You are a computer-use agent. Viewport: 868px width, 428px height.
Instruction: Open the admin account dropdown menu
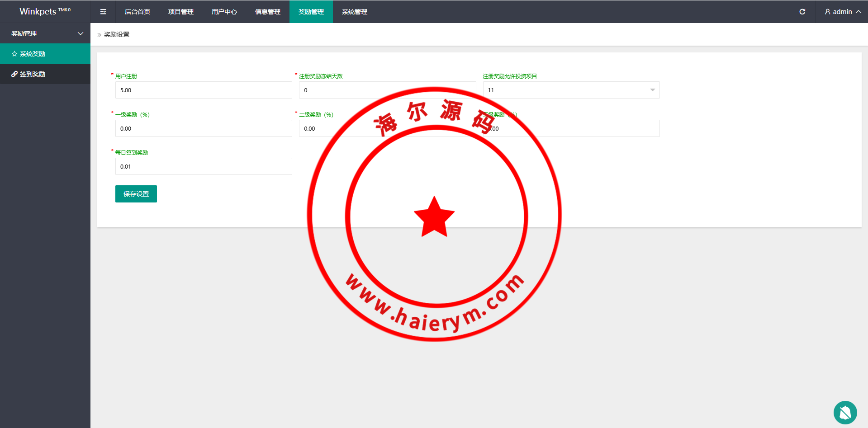click(843, 12)
